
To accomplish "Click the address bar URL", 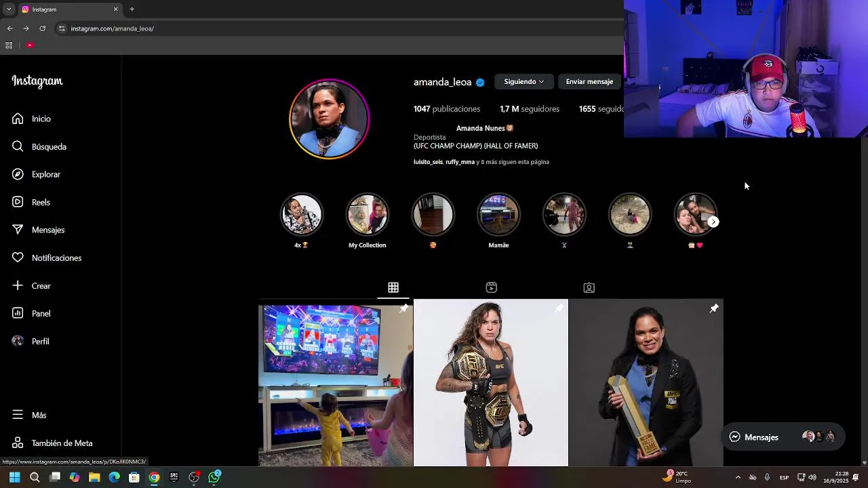I will tap(113, 28).
